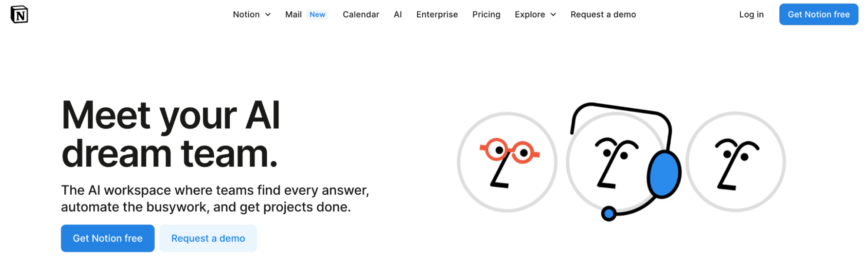Go to Mail in navigation

(294, 14)
